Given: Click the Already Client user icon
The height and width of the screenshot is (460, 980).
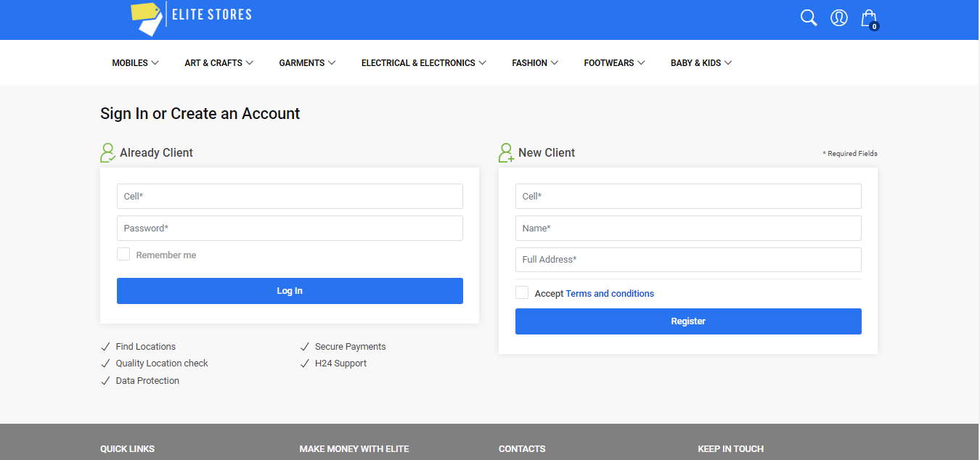Looking at the screenshot, I should pos(108,152).
